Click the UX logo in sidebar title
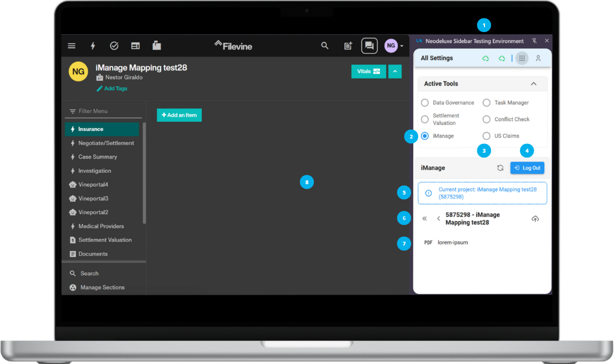This screenshot has width=615, height=364. coord(419,41)
